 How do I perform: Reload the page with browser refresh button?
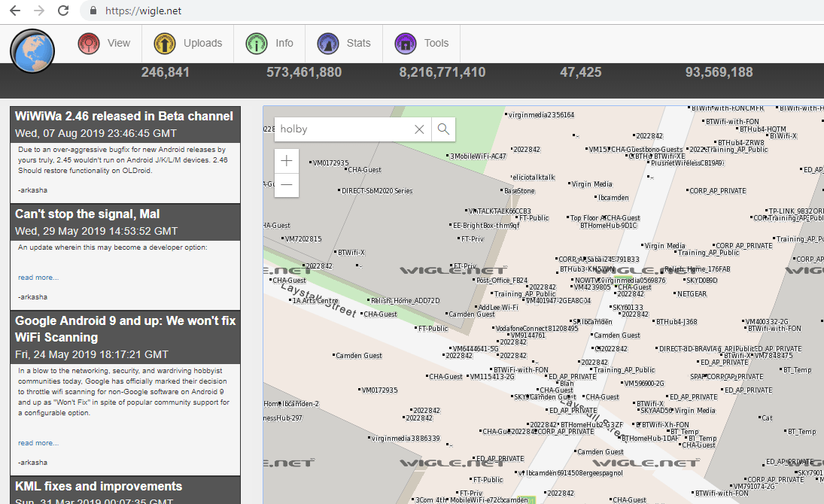tap(63, 11)
